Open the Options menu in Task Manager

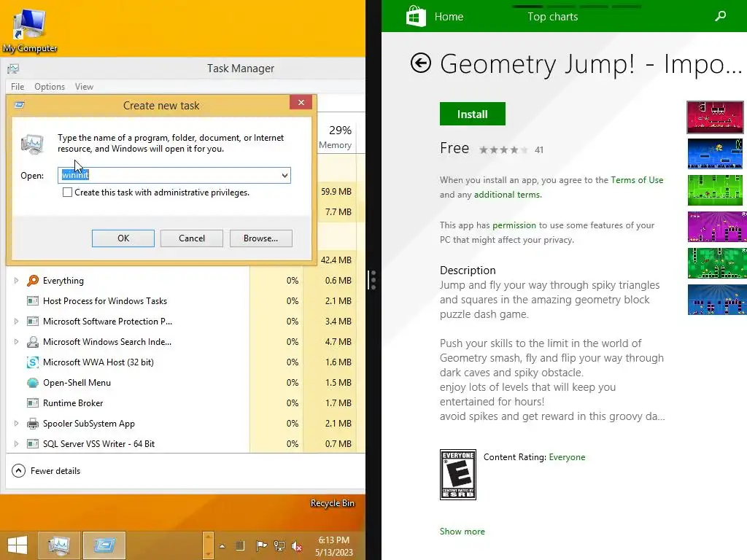(x=50, y=87)
